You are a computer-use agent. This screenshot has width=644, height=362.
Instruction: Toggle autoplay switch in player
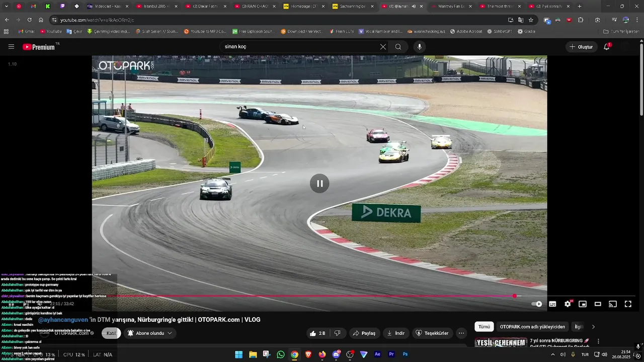coord(537,304)
